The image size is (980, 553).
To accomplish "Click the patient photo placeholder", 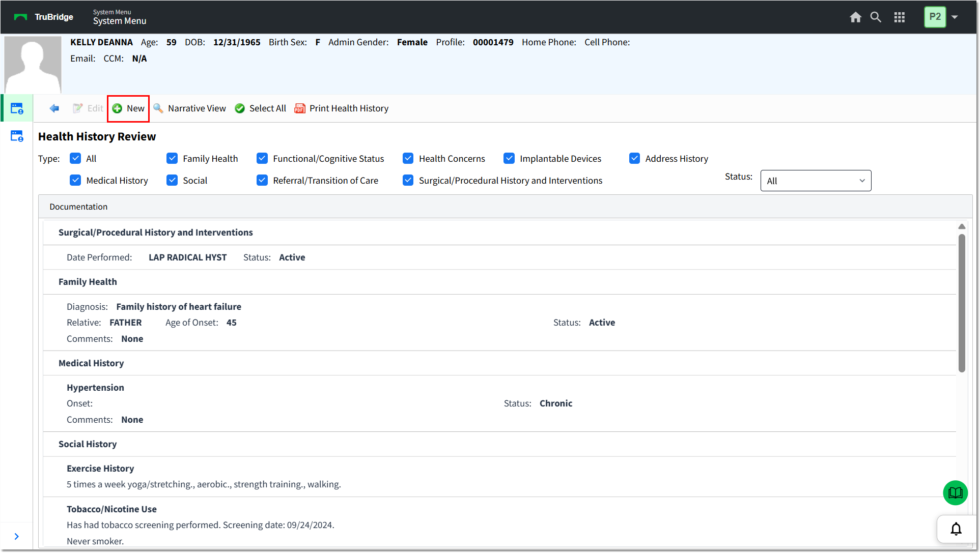I will pyautogui.click(x=33, y=65).
